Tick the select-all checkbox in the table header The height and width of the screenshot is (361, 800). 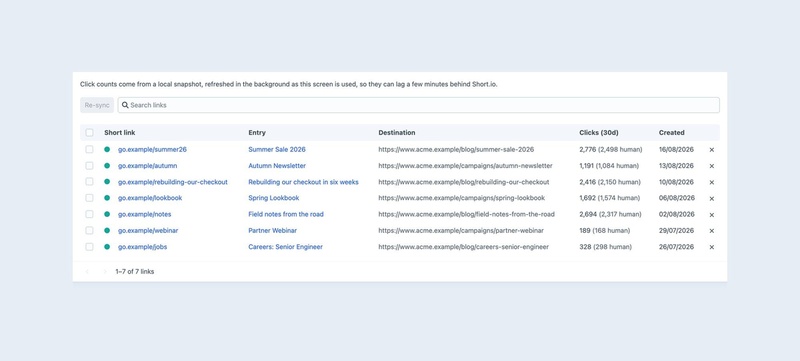tap(89, 133)
